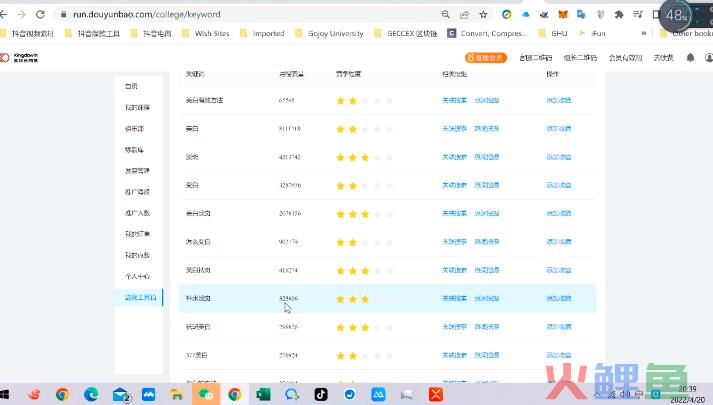Viewport: 713px width, 405px height.
Task: Share this page via the share icon
Action: click(464, 15)
